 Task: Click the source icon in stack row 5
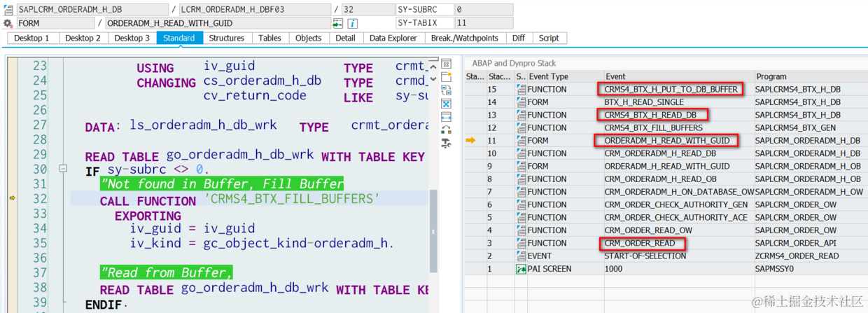[x=521, y=217]
